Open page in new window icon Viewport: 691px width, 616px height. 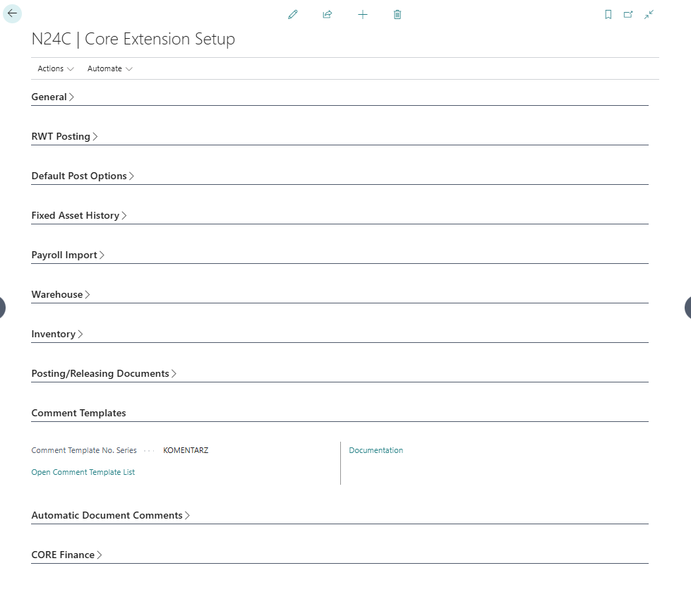point(627,14)
